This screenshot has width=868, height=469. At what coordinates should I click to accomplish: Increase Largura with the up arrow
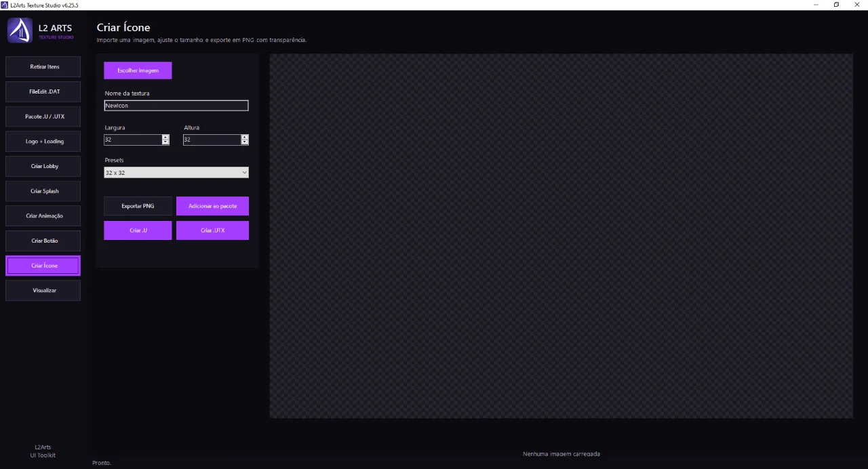(x=165, y=138)
